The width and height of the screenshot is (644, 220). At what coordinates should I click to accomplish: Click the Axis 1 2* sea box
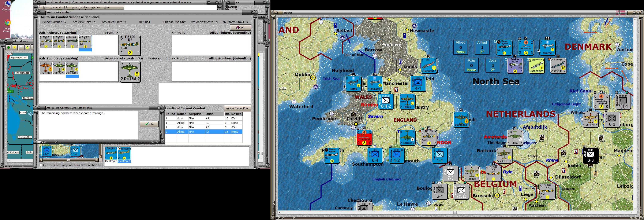click(493, 65)
